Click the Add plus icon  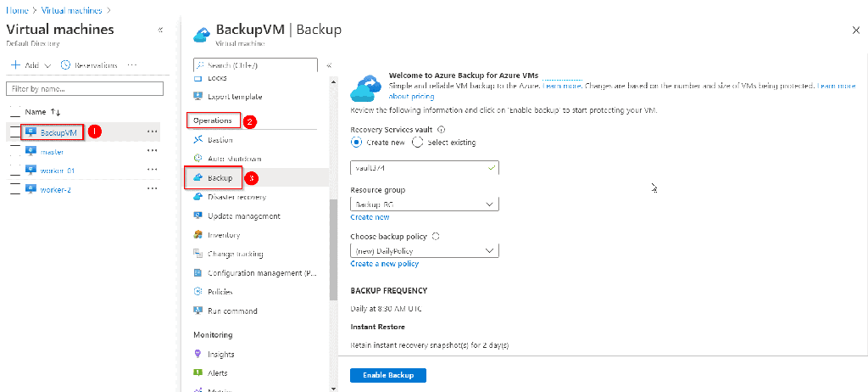click(16, 64)
